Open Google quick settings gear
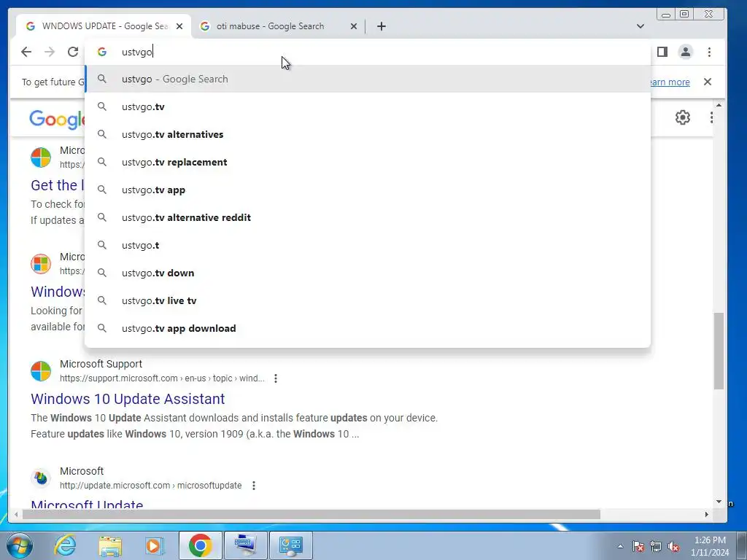Image resolution: width=747 pixels, height=560 pixels. tap(683, 117)
